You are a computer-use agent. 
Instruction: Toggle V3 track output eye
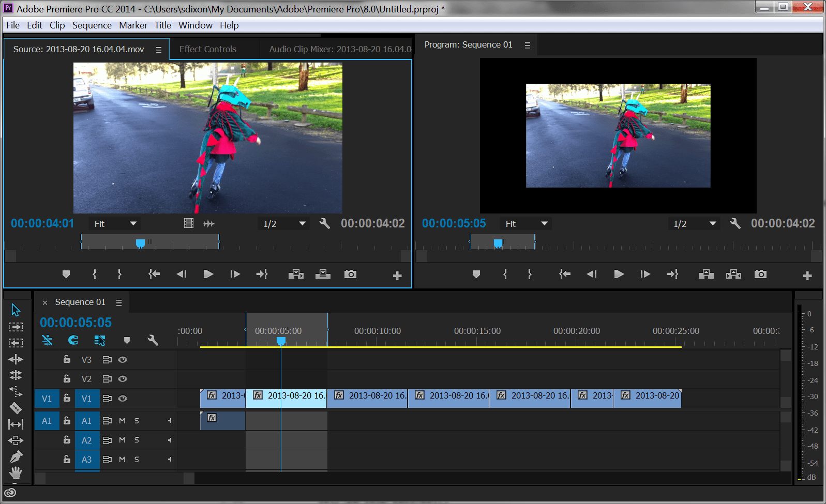pyautogui.click(x=123, y=360)
